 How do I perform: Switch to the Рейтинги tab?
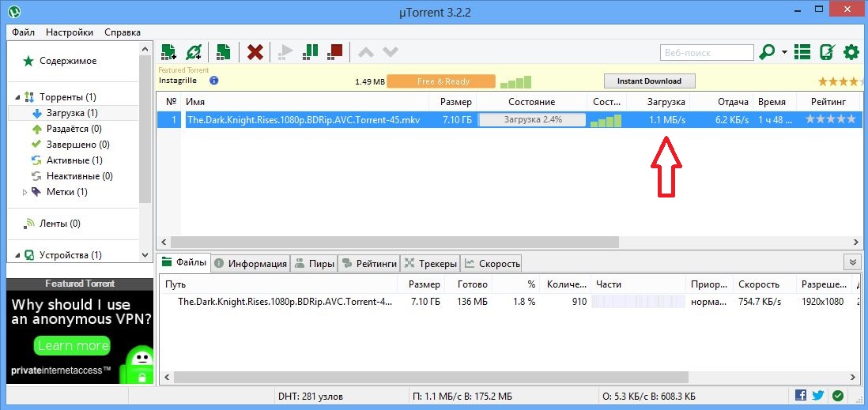click(369, 264)
